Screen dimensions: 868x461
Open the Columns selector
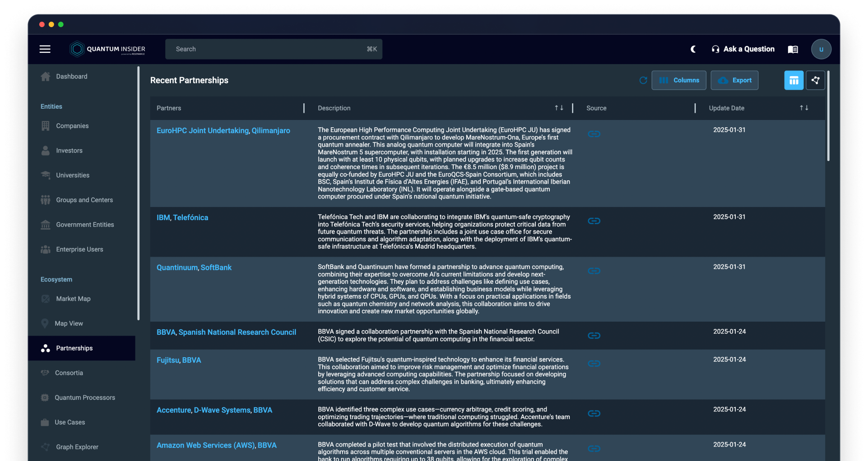679,80
